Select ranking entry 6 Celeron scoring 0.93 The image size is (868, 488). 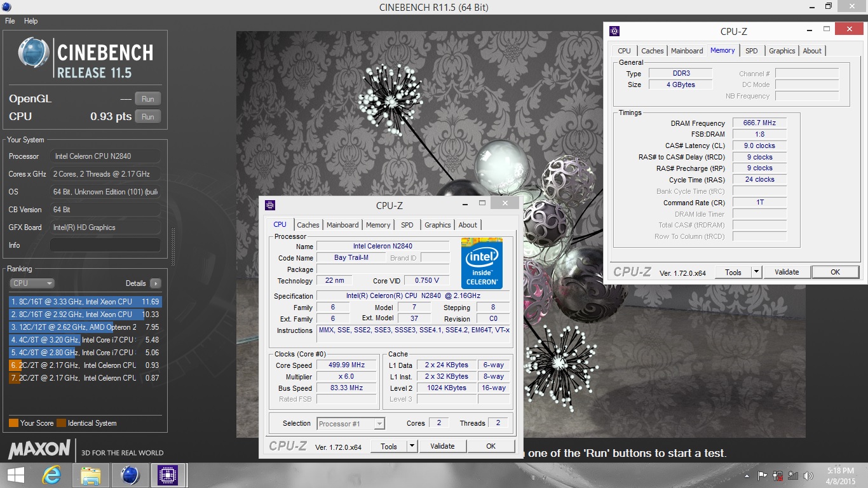click(85, 365)
